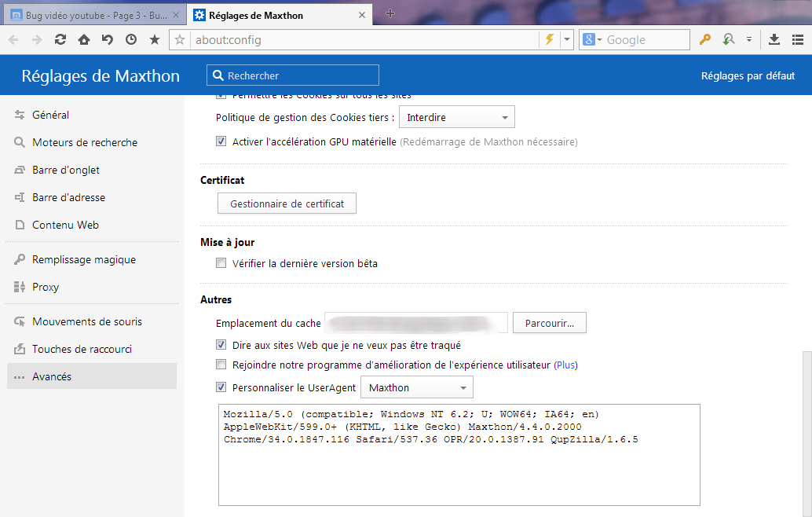
Task: Open the home page icon
Action: click(x=84, y=39)
